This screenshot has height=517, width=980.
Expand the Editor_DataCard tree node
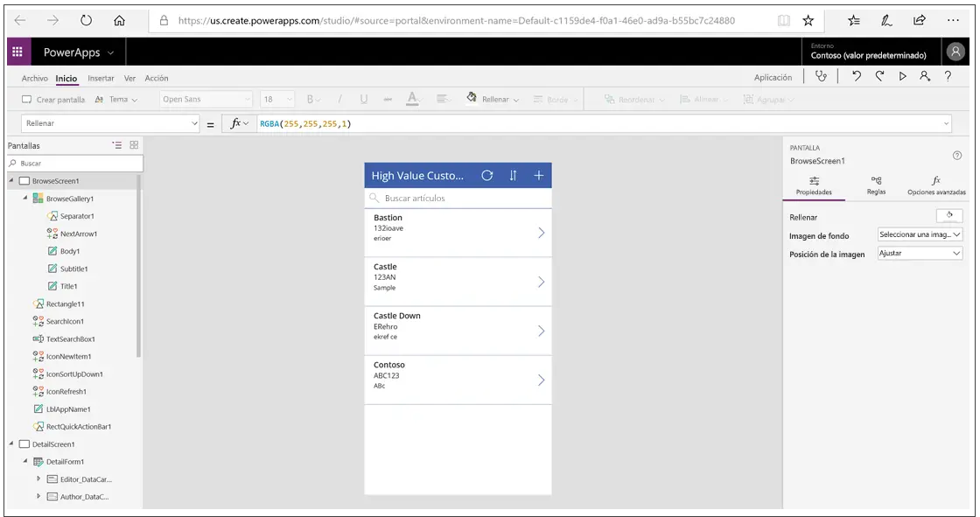(x=38, y=479)
